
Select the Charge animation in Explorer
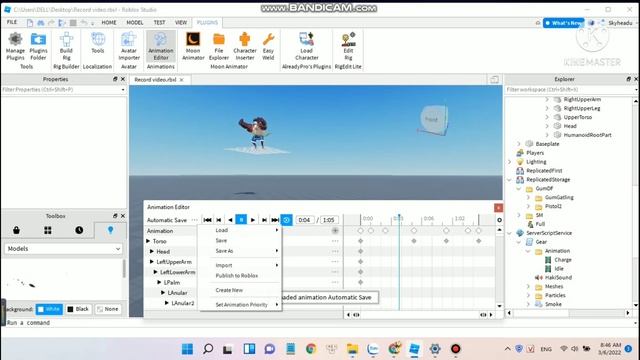(x=563, y=260)
